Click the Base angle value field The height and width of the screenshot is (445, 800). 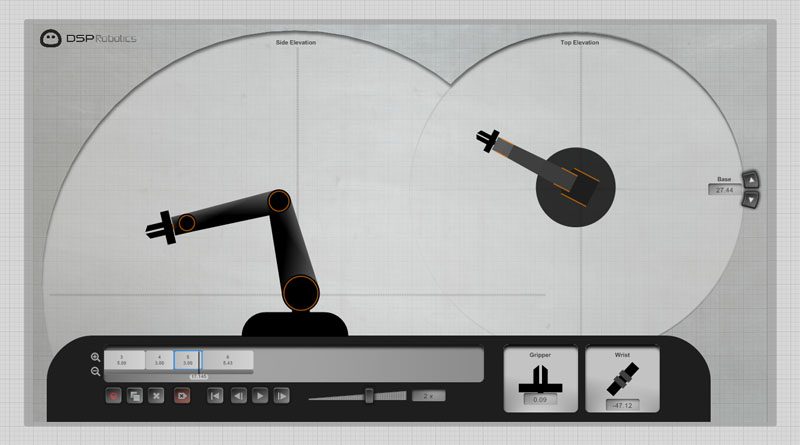coord(724,189)
